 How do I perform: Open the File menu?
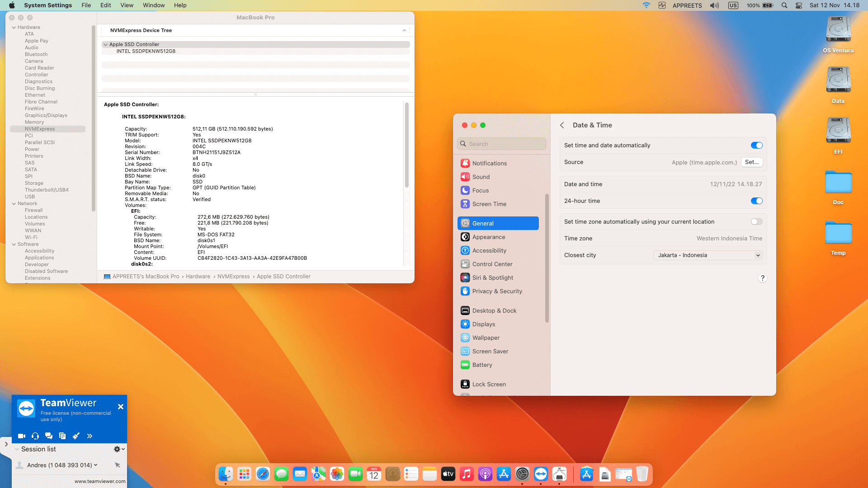[86, 5]
